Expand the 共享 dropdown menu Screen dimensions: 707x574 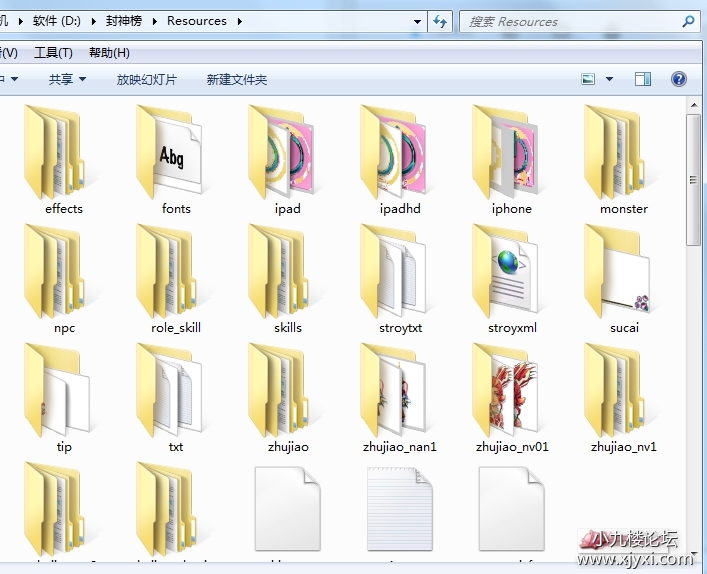tap(67, 79)
